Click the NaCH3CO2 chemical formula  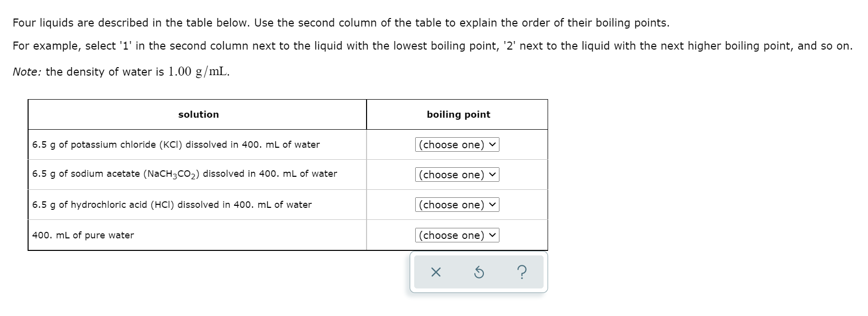click(x=171, y=174)
